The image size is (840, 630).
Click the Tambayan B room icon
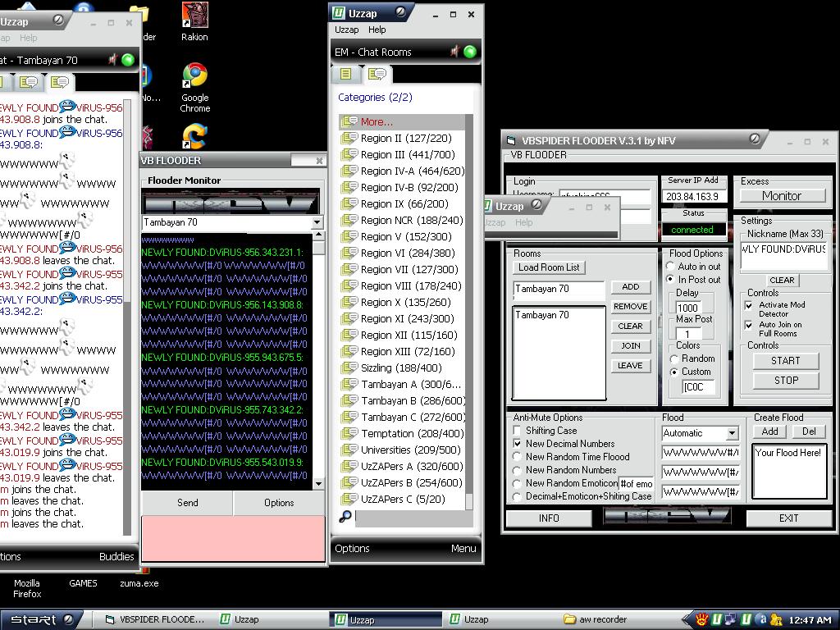(349, 400)
